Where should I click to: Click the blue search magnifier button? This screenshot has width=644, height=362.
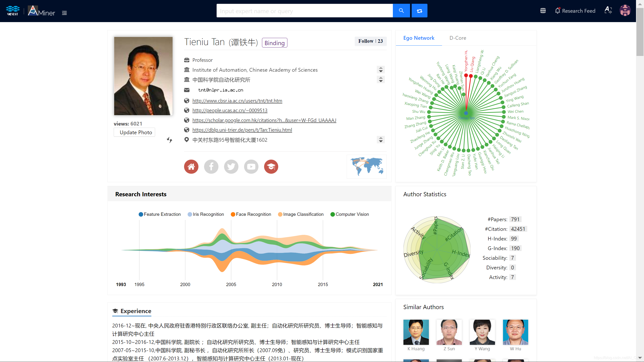point(401,11)
